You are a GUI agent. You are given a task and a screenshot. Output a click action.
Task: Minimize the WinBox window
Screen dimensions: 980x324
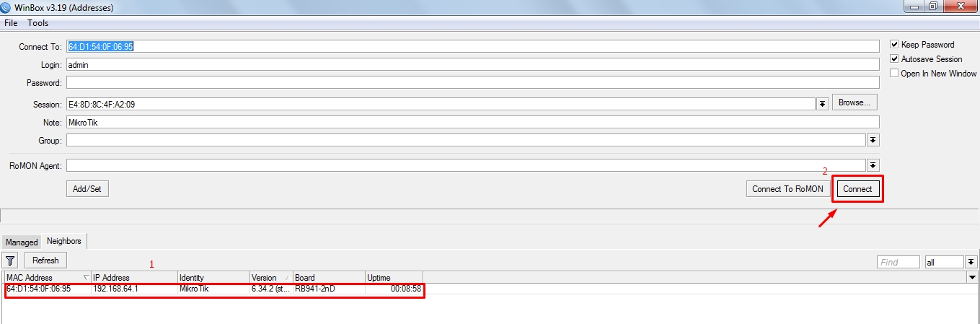click(x=912, y=6)
